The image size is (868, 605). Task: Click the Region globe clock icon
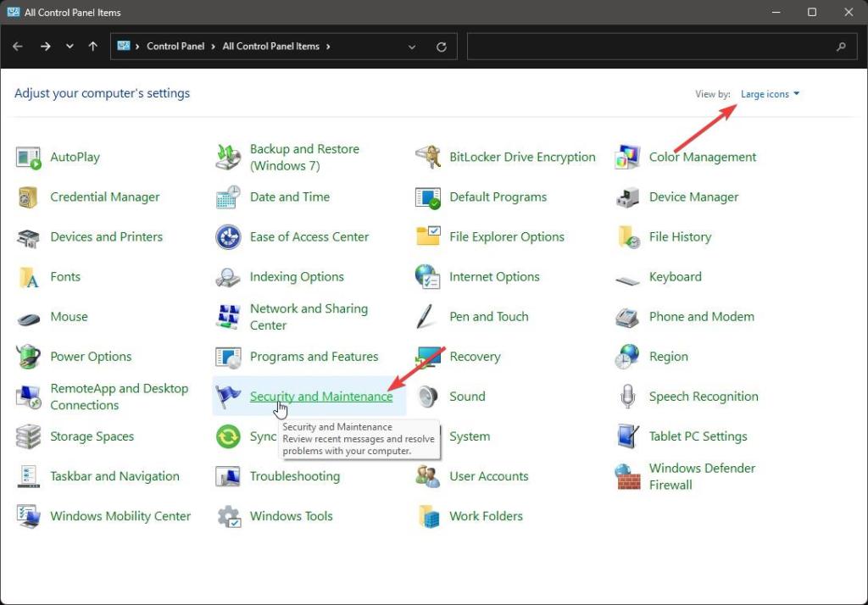pos(628,357)
